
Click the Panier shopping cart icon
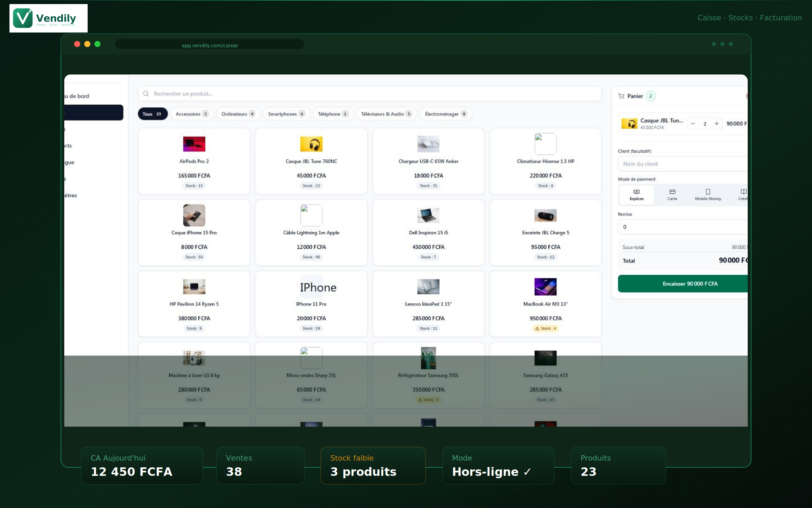click(x=621, y=96)
